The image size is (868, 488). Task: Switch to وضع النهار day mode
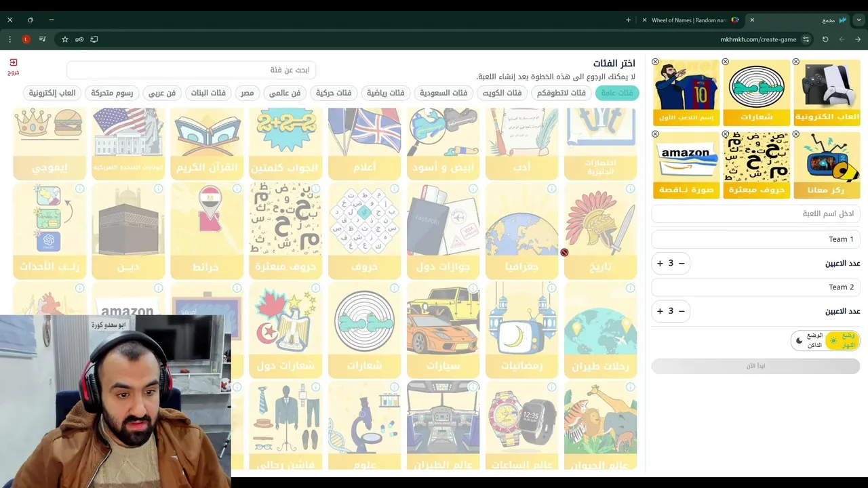(842, 341)
